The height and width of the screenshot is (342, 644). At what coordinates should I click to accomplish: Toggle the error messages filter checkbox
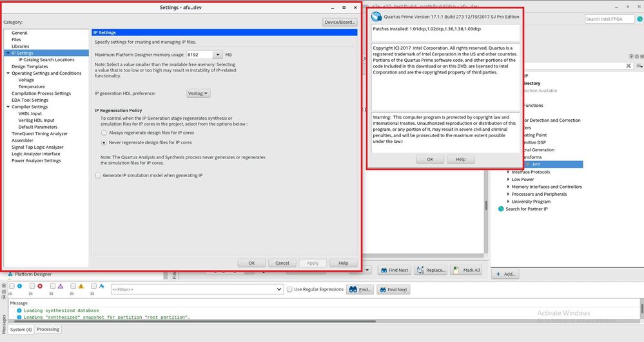32,286
